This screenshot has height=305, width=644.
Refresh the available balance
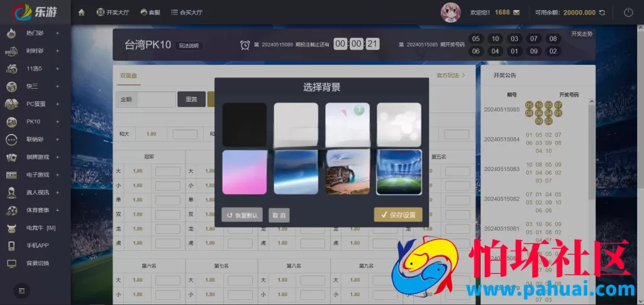tap(602, 13)
